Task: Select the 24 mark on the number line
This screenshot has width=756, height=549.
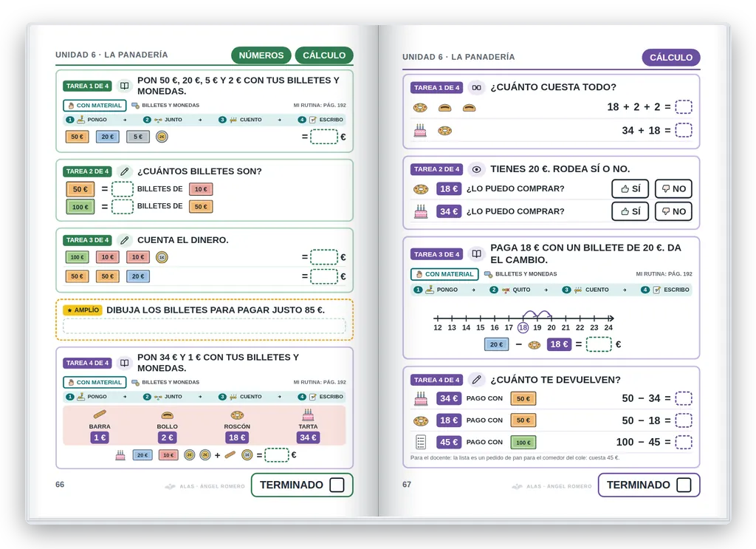Action: pyautogui.click(x=608, y=327)
